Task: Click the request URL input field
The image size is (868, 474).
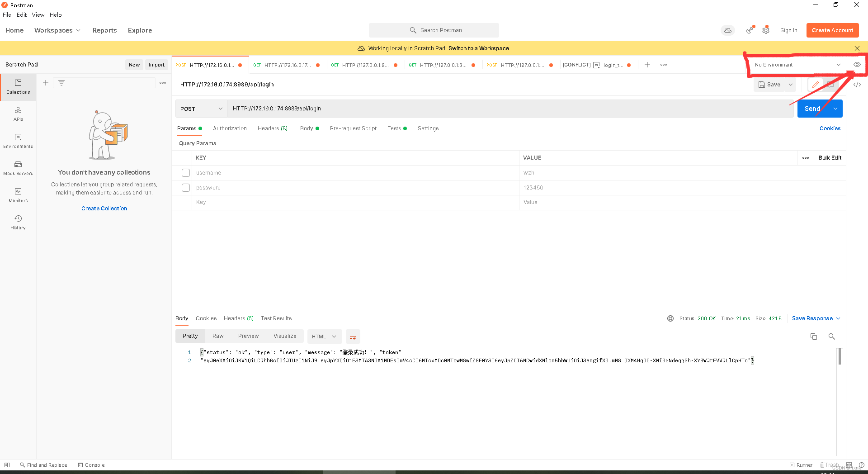Action: 510,109
